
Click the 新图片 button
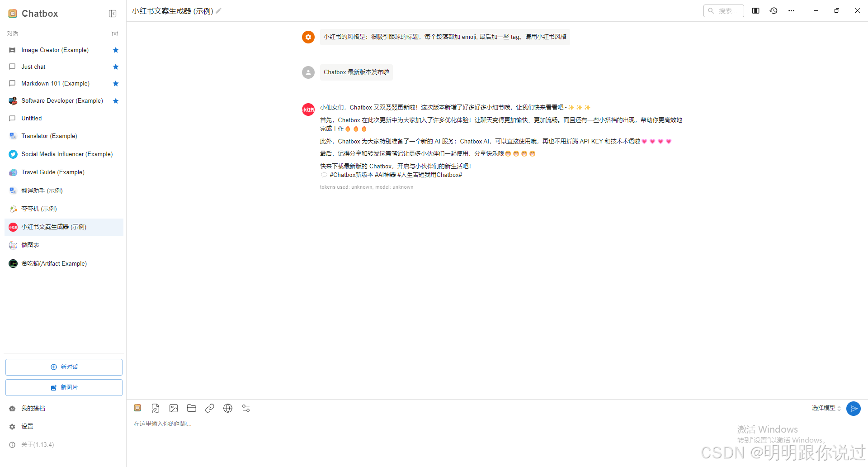[64, 387]
